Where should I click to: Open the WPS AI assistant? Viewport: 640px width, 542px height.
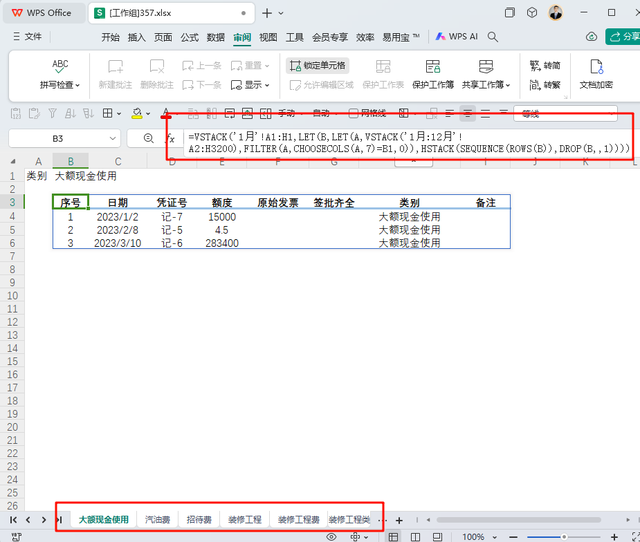tap(456, 37)
